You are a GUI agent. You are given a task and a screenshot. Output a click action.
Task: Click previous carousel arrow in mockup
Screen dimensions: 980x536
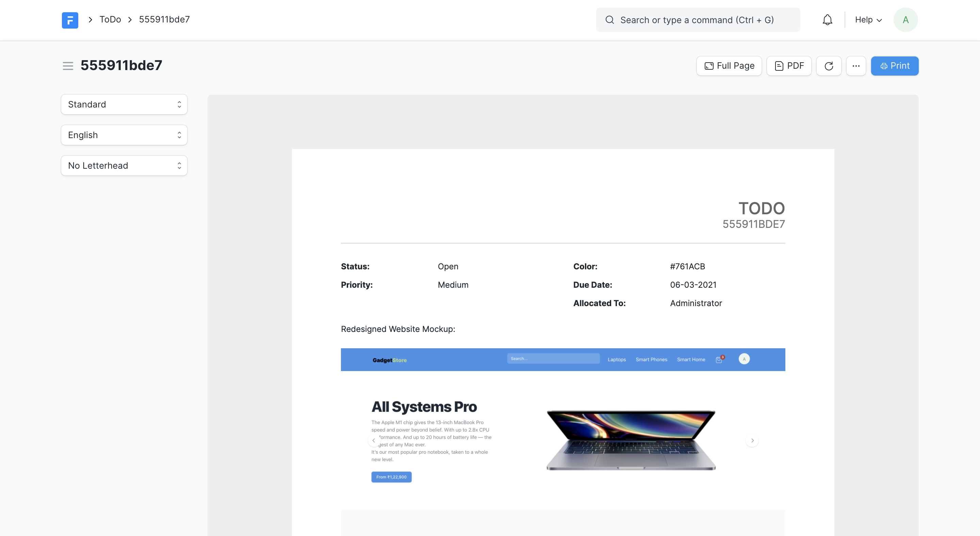(x=374, y=440)
